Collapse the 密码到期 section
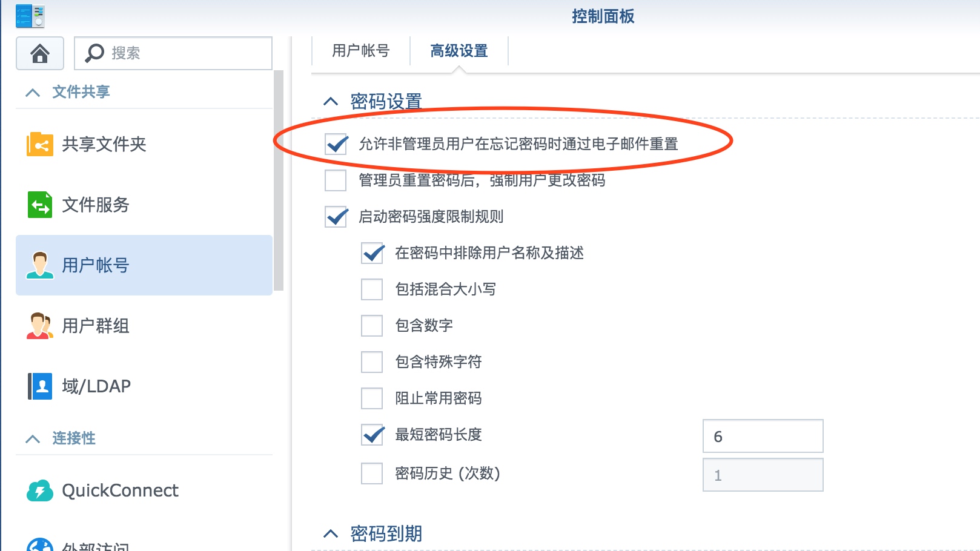Viewport: 980px width, 551px height. (331, 533)
